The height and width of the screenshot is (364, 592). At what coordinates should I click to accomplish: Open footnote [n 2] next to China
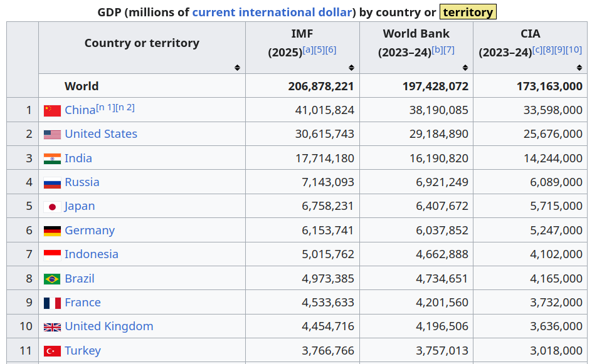click(x=125, y=108)
